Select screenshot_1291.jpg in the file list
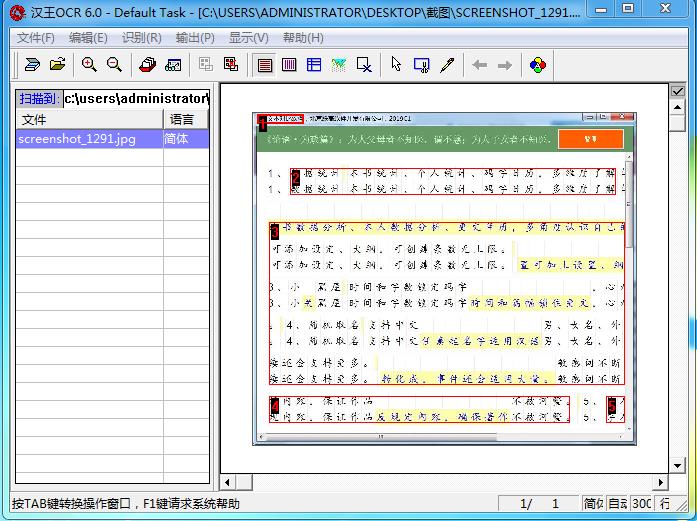 77,139
